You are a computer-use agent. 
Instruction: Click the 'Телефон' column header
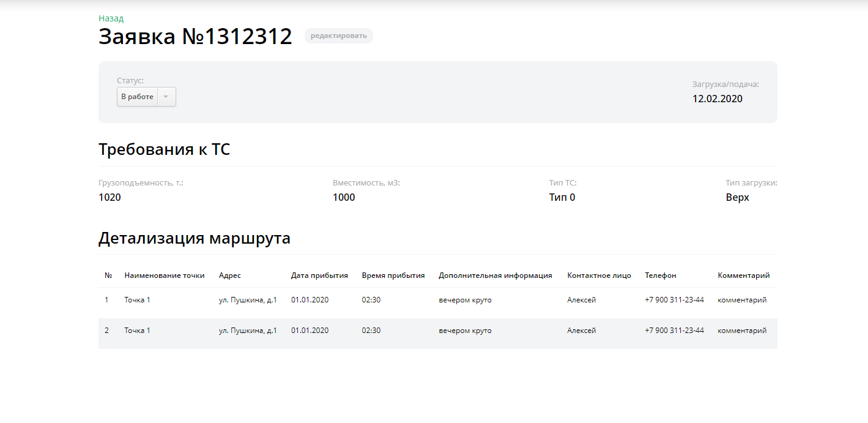661,275
